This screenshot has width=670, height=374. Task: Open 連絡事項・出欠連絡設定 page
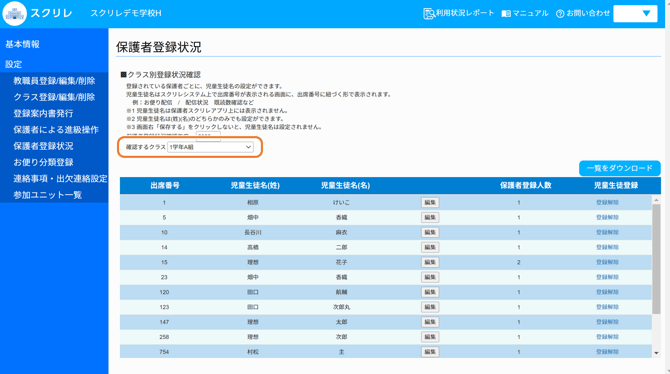(x=60, y=178)
